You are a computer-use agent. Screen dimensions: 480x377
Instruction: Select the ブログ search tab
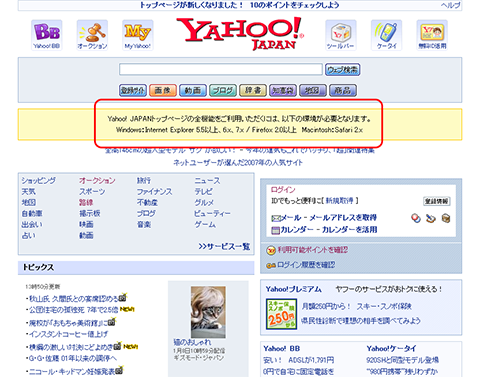tap(223, 90)
